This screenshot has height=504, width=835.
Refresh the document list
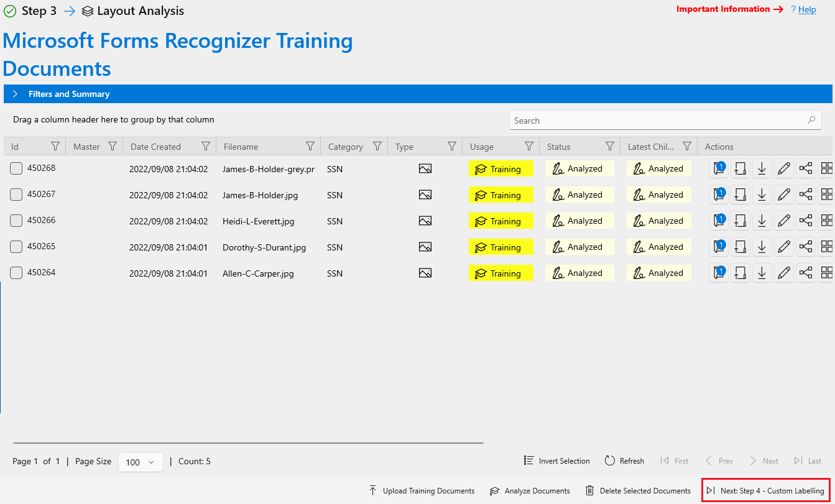[x=624, y=461]
